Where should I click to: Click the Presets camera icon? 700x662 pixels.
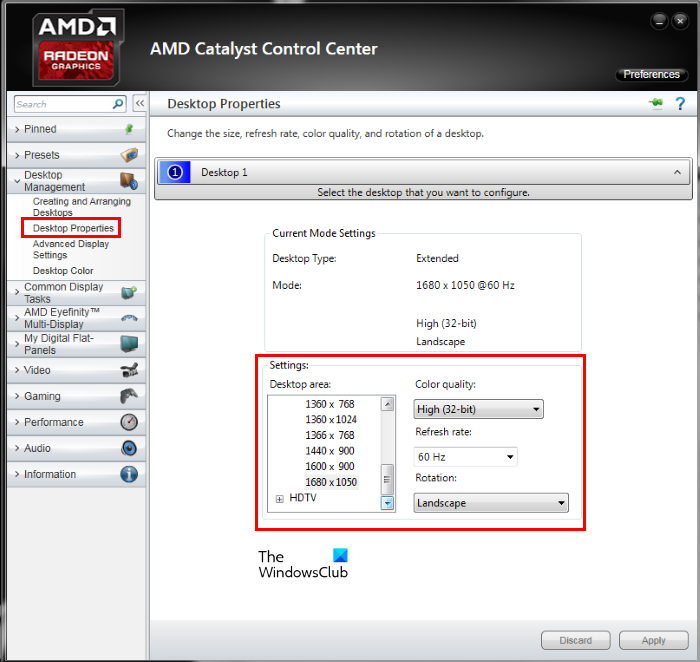point(129,155)
